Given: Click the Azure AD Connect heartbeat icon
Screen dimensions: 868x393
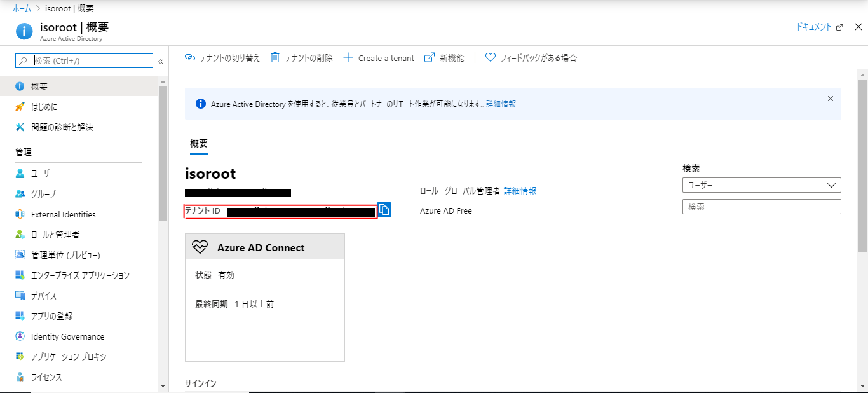Looking at the screenshot, I should pos(200,247).
